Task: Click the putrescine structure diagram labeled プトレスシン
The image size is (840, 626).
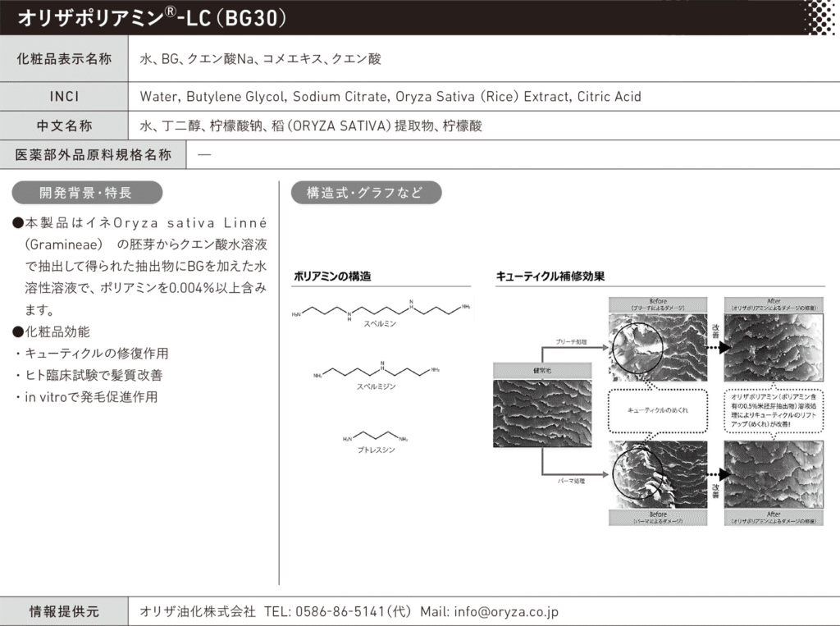Action: [376, 442]
